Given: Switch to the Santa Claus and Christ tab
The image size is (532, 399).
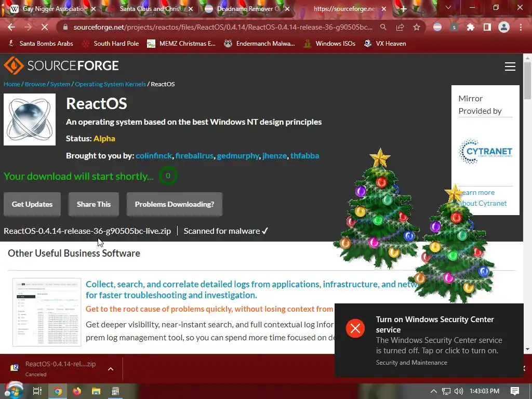Looking at the screenshot, I should [x=150, y=9].
